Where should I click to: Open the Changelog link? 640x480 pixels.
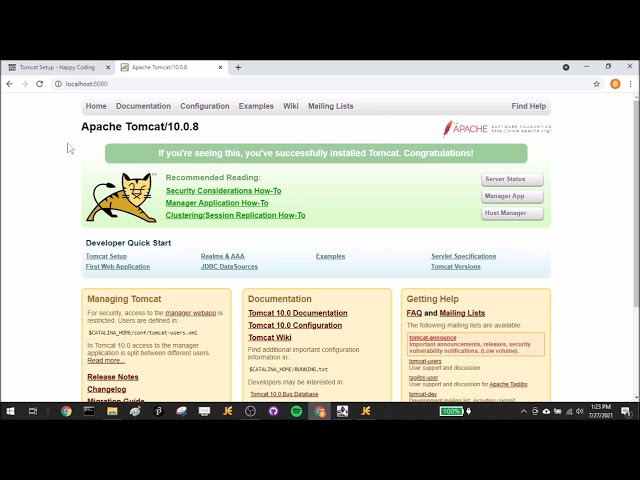pyautogui.click(x=107, y=389)
